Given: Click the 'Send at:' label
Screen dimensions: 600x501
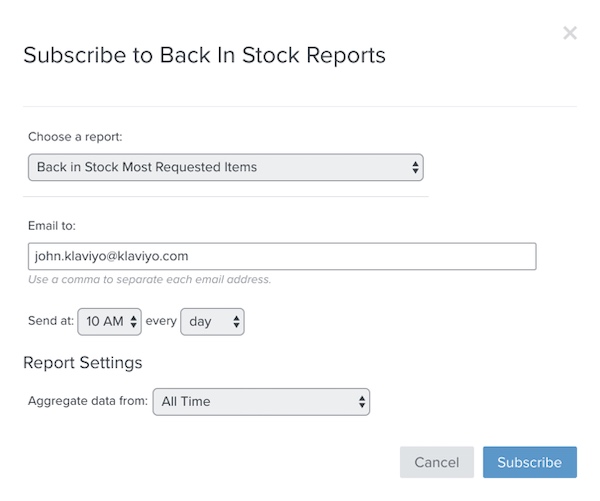Looking at the screenshot, I should [49, 321].
